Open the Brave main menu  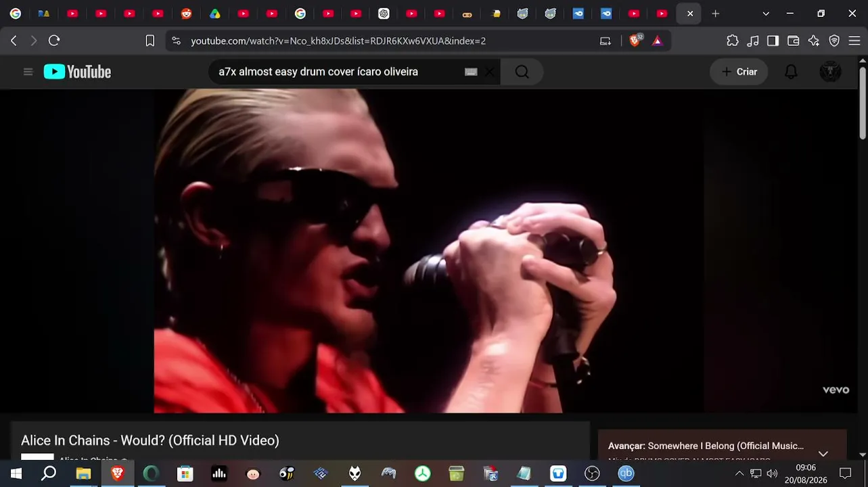click(853, 41)
